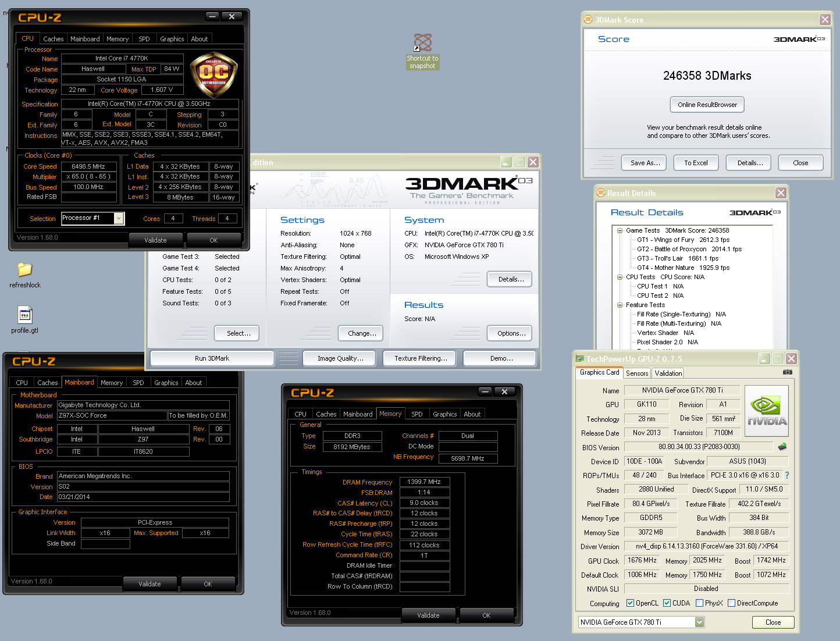Select 'GT1 - Wings of Fury' result row

pyautogui.click(x=683, y=240)
